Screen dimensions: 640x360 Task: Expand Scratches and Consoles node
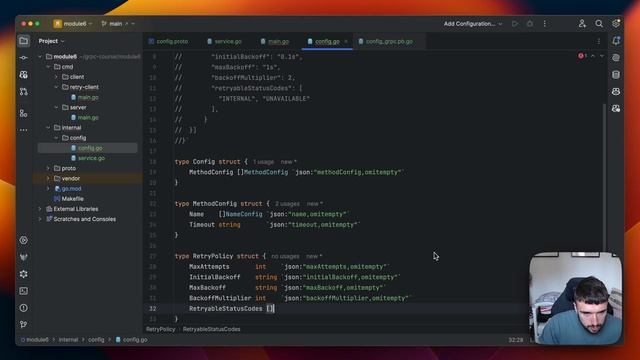[40, 219]
